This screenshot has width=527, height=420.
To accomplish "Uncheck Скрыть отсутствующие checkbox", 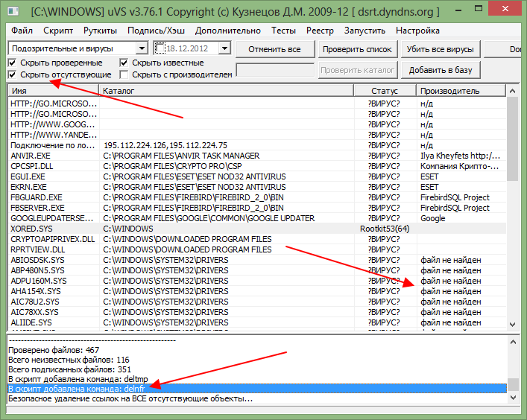I will click(12, 74).
